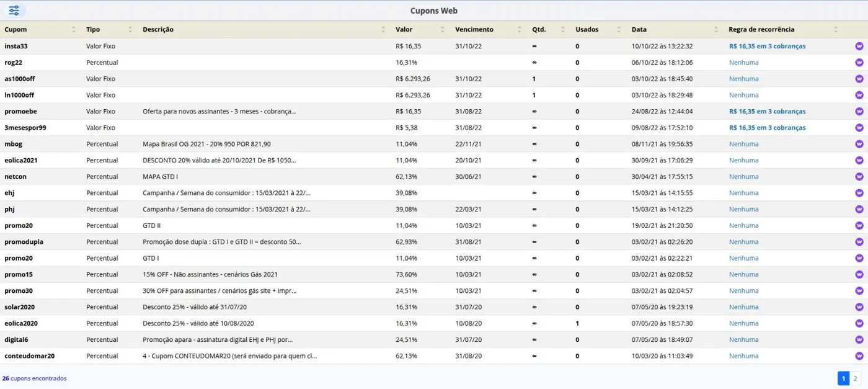868x389 pixels.
Task: Click description '15% OFF - Não assinantes - cenários Gás 2021'
Action: pyautogui.click(x=210, y=274)
